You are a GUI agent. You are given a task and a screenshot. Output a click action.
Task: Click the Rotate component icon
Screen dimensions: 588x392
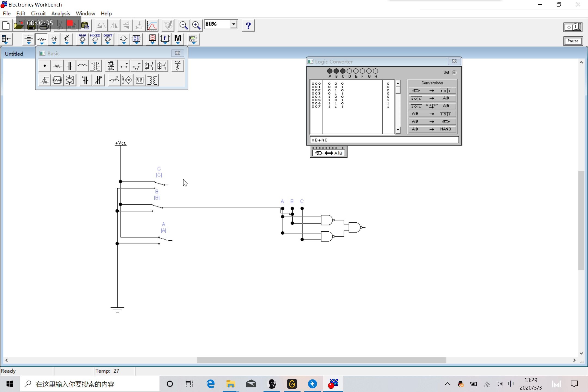coord(101,25)
